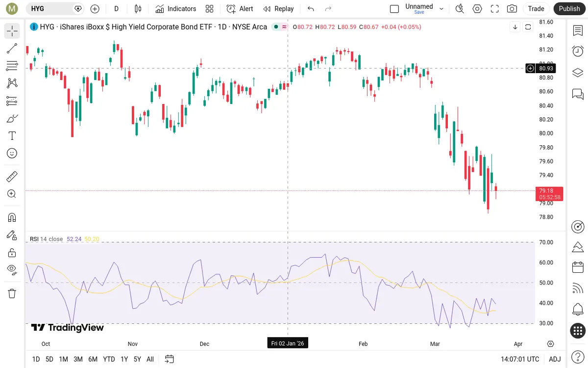
Task: Open the chats panel
Action: pyautogui.click(x=578, y=94)
